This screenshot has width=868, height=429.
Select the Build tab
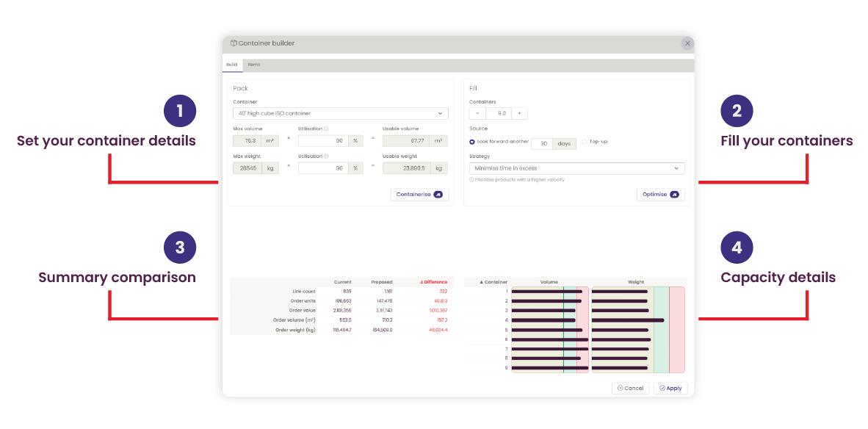click(232, 65)
